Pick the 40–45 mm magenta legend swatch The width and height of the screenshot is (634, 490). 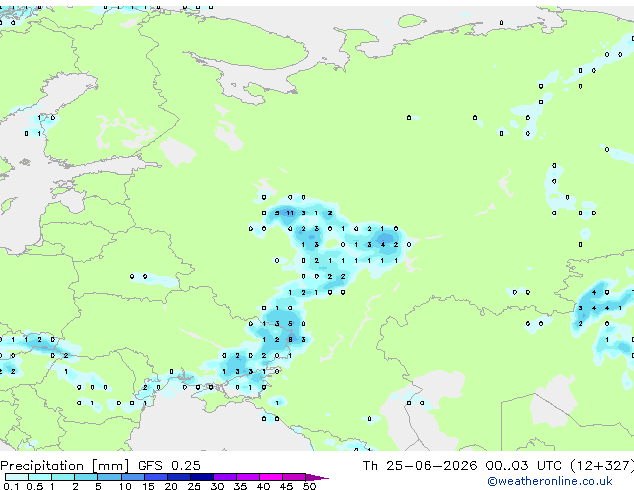tap(271, 477)
